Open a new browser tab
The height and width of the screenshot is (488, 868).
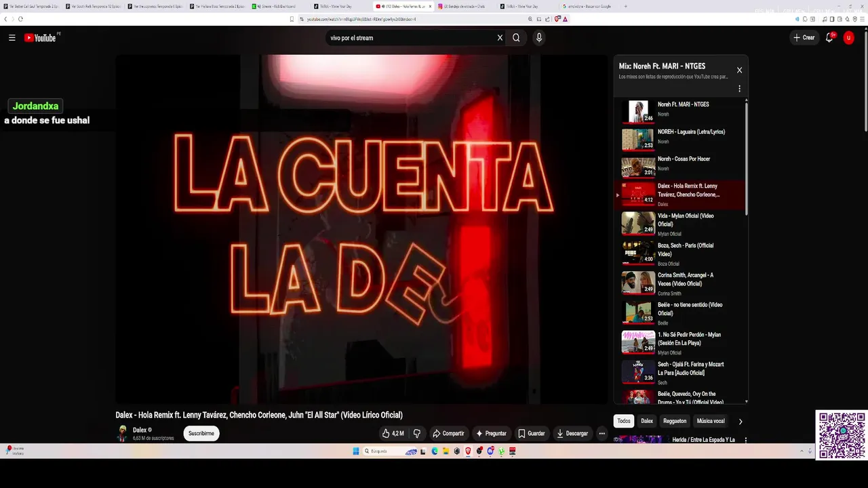coord(625,6)
